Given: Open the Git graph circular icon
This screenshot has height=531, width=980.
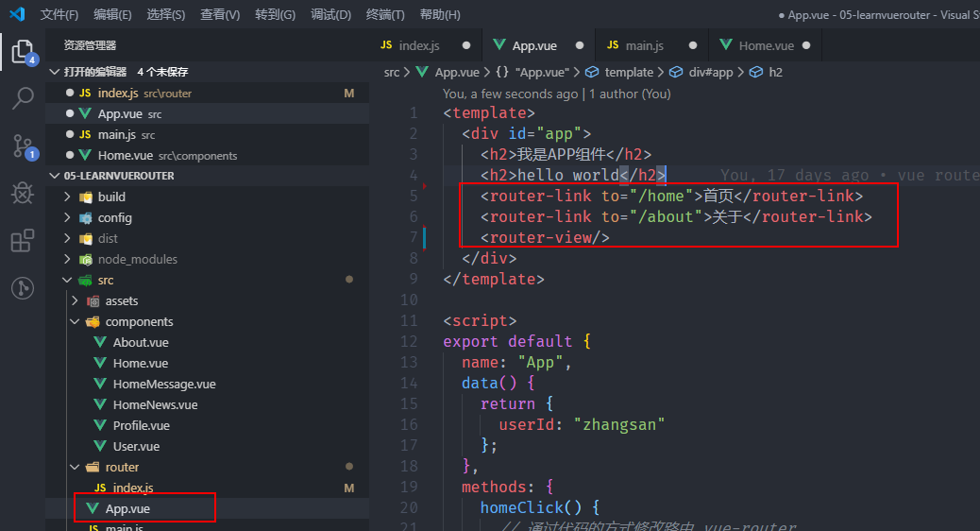Looking at the screenshot, I should pyautogui.click(x=23, y=287).
